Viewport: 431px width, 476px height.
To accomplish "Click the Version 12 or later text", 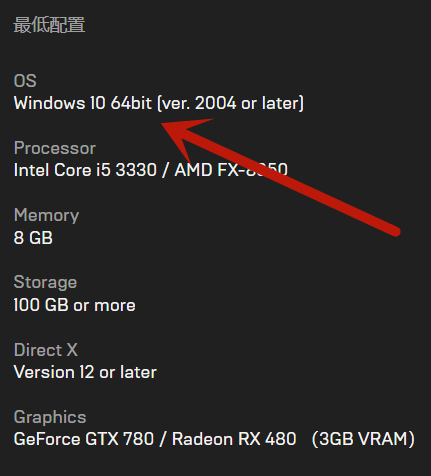I will pos(85,372).
